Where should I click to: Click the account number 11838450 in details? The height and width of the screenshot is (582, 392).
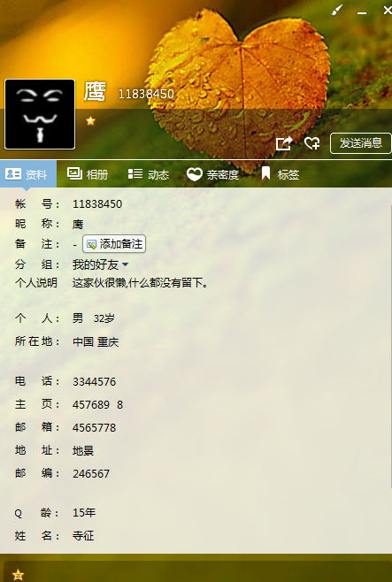pos(97,204)
